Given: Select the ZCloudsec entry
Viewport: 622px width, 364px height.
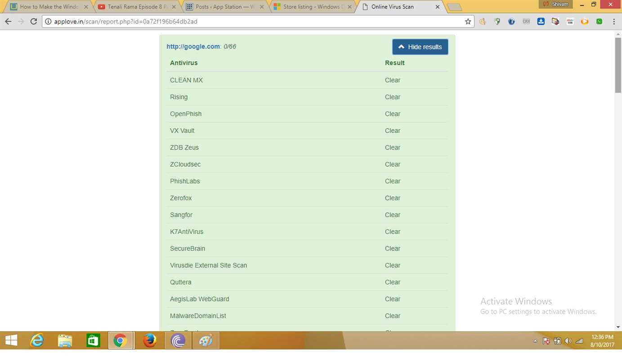Looking at the screenshot, I should [185, 164].
